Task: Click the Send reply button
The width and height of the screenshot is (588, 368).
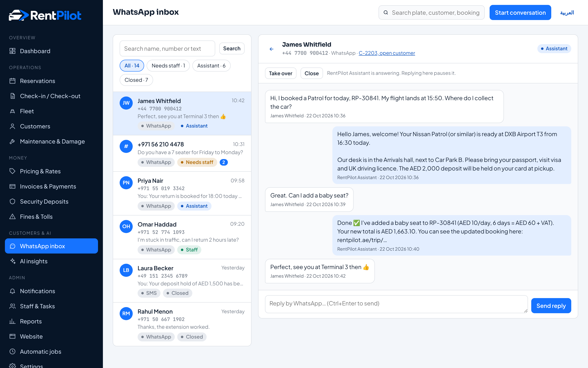Action: coord(551,306)
